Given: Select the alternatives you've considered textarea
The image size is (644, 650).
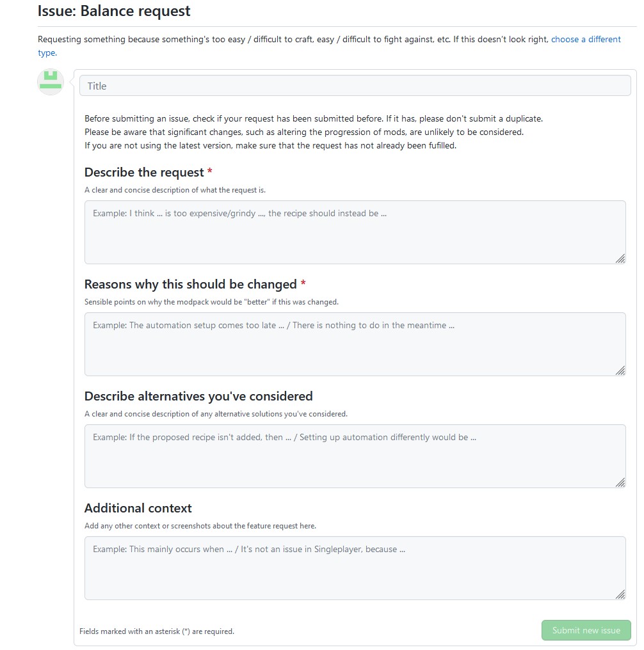Looking at the screenshot, I should [355, 456].
